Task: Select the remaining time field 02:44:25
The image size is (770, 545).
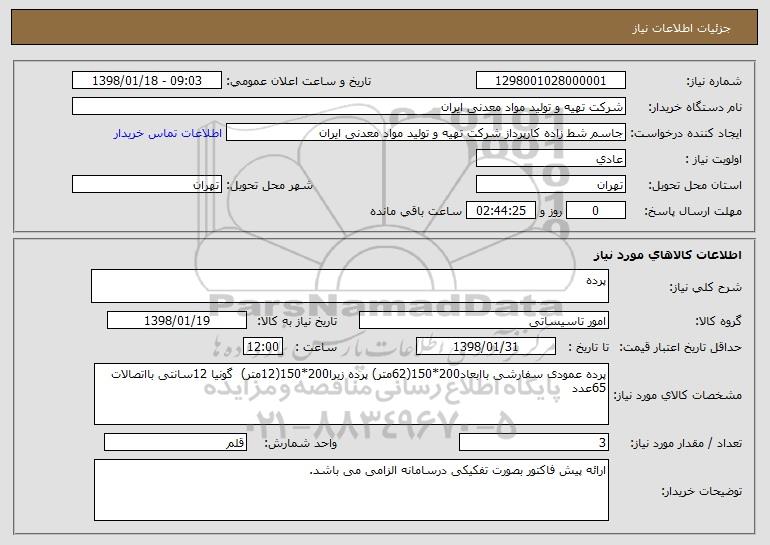Action: pos(500,211)
